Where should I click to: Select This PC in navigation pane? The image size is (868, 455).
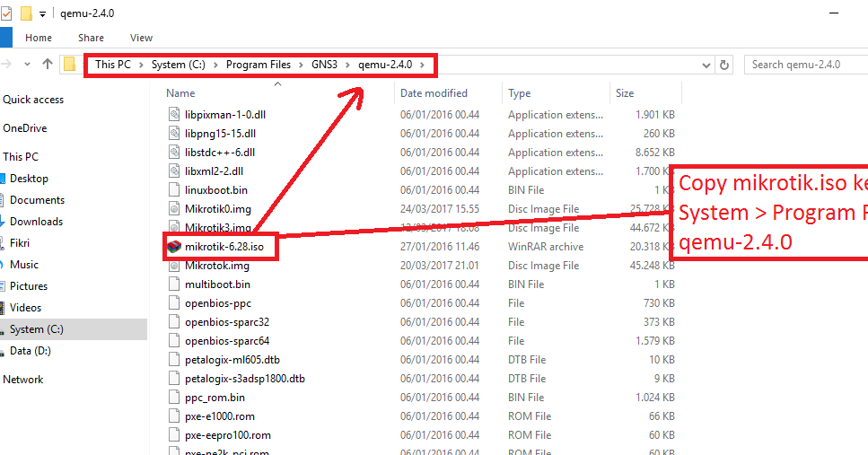point(21,157)
